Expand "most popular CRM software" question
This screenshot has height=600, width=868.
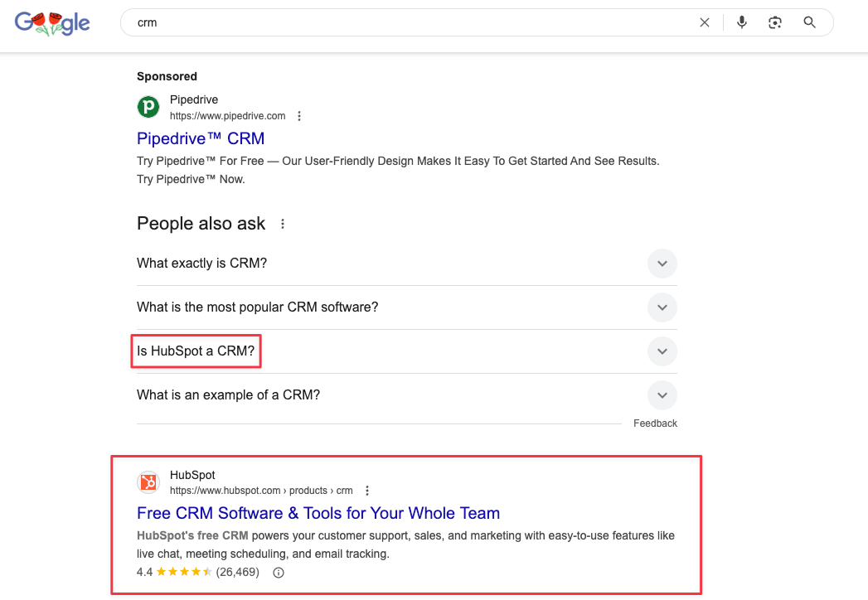(662, 307)
